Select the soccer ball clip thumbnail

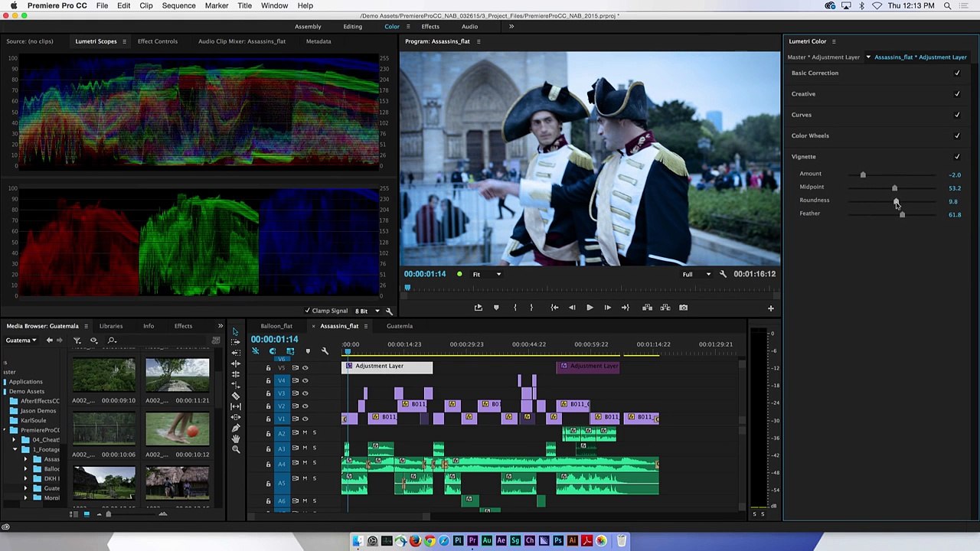click(177, 430)
